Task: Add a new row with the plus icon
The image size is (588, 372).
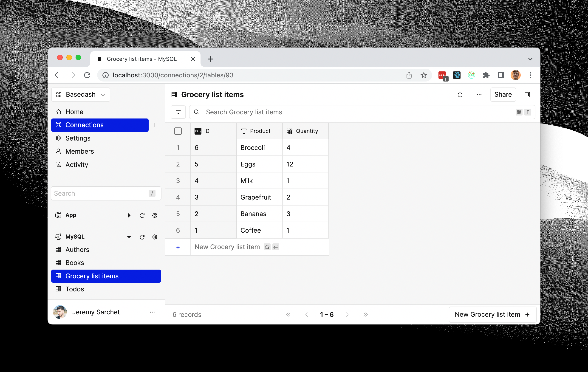Action: click(178, 247)
